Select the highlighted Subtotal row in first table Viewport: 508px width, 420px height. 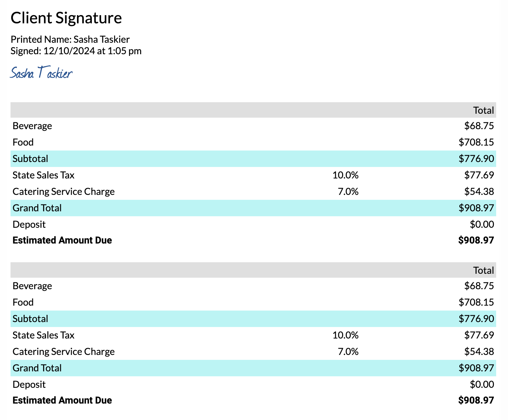[x=253, y=159]
